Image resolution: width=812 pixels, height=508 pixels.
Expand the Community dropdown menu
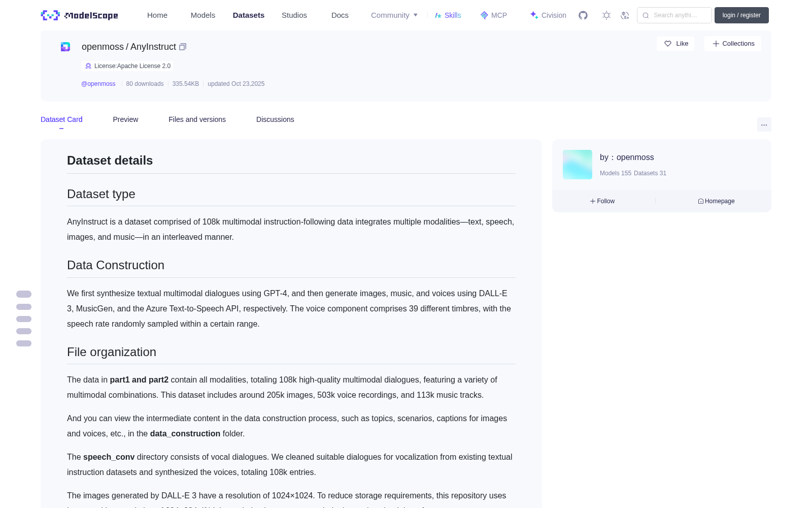(x=394, y=15)
